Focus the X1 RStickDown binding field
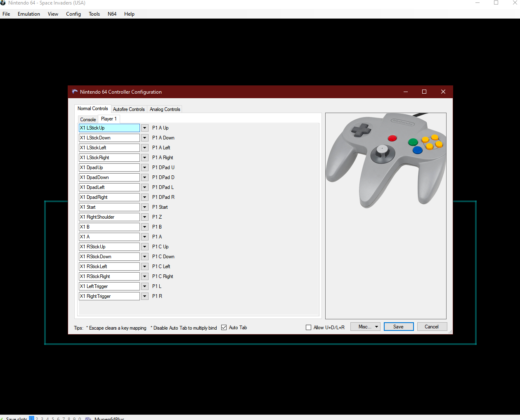The width and height of the screenshot is (520, 420). tap(109, 257)
